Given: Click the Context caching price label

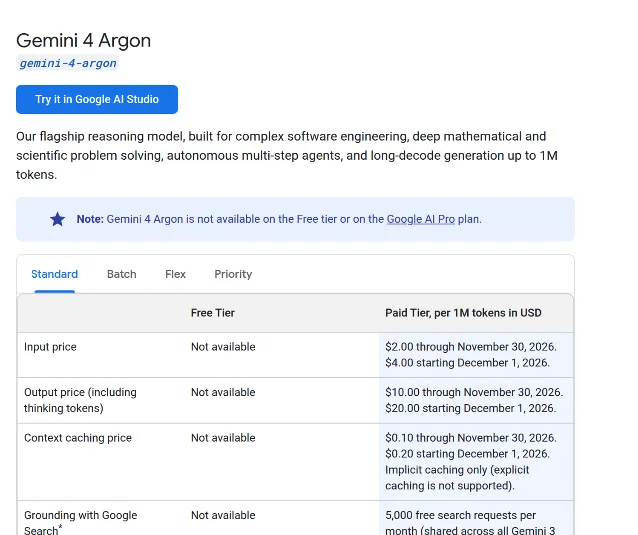Looking at the screenshot, I should click(78, 438).
